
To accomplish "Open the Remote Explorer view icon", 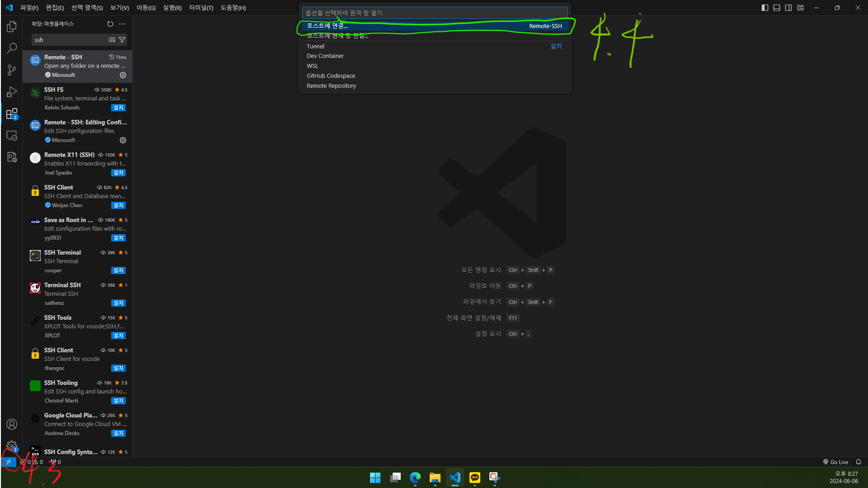I will 12,135.
